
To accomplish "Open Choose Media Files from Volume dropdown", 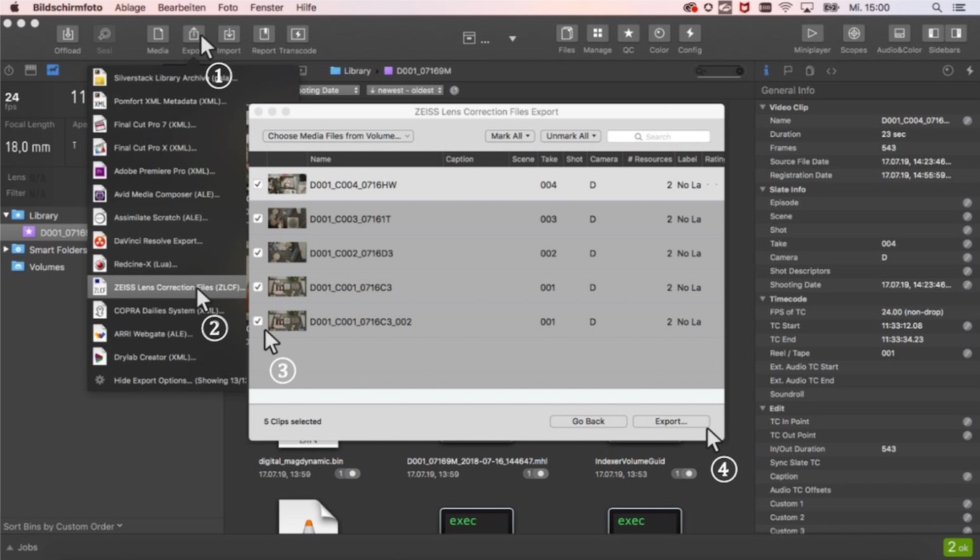I will click(x=338, y=136).
